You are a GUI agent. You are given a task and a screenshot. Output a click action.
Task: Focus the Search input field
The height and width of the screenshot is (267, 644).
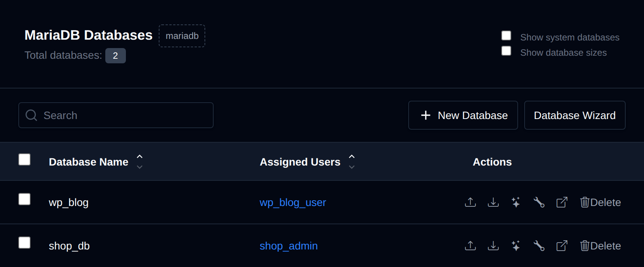pos(116,115)
